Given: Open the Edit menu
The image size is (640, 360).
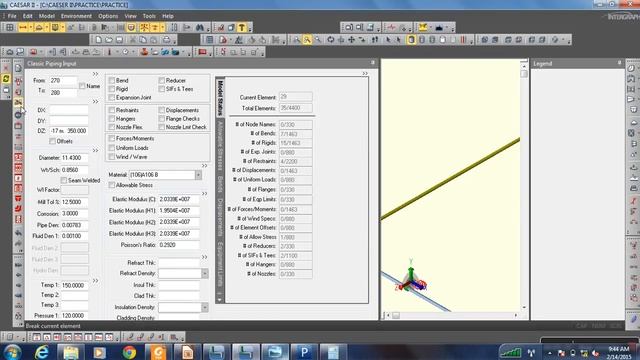Looking at the screenshot, I should coord(27,16).
